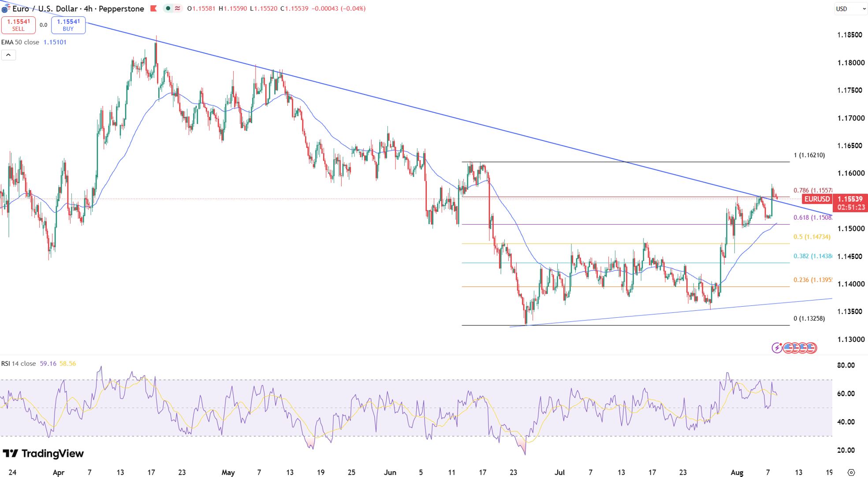Click the TradingView logo
This screenshot has height=477, width=868.
click(43, 454)
